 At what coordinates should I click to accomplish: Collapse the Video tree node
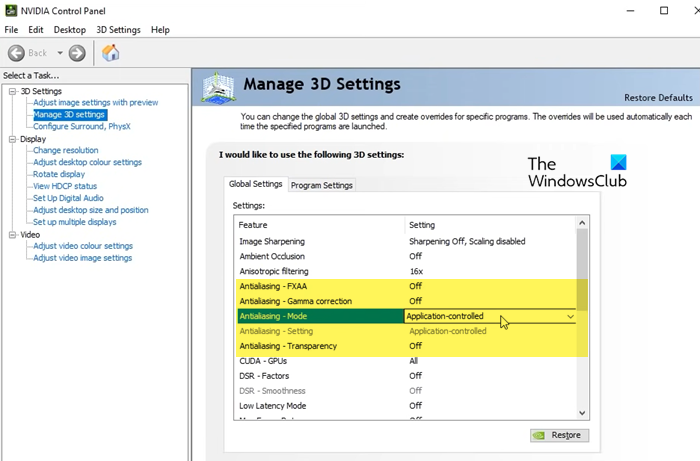(x=12, y=235)
